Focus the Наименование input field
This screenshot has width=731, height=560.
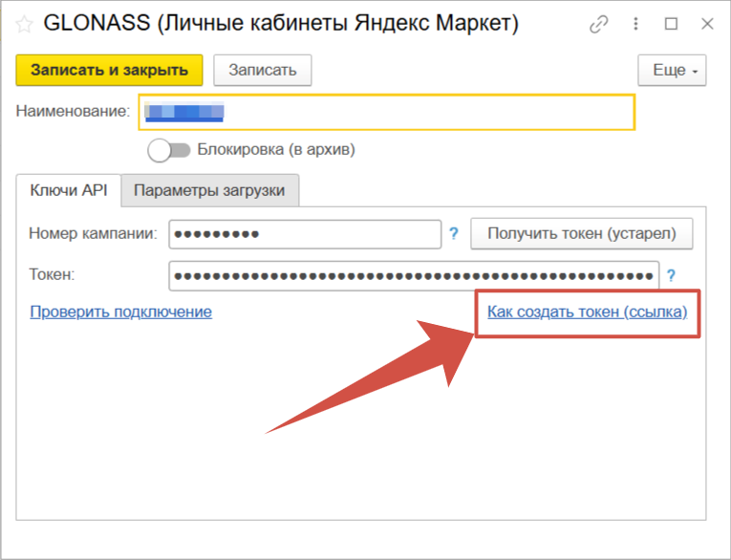point(386,112)
